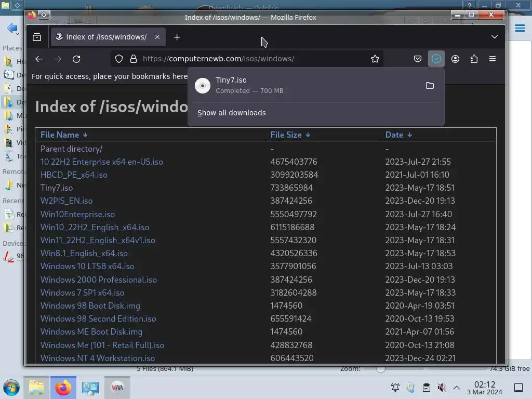Click the Win10_22H2_English_x64.iso link
The width and height of the screenshot is (532, 399).
pyautogui.click(x=95, y=227)
